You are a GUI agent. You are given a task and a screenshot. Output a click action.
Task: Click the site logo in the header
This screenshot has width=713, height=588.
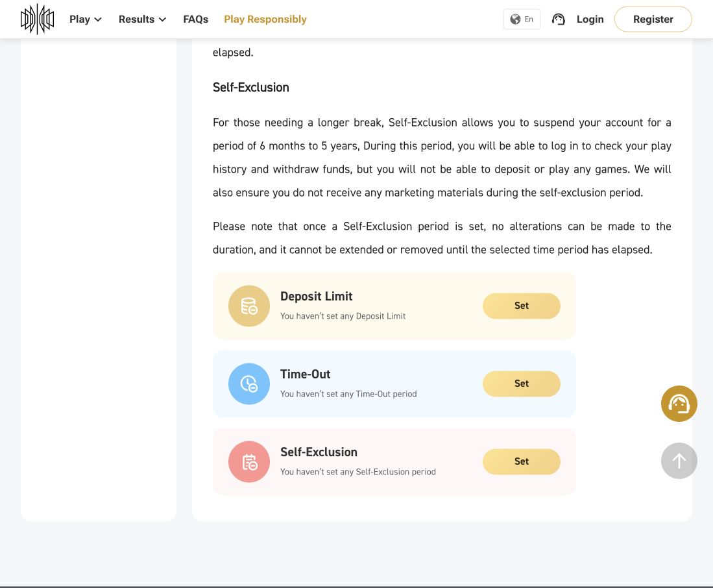(x=37, y=19)
